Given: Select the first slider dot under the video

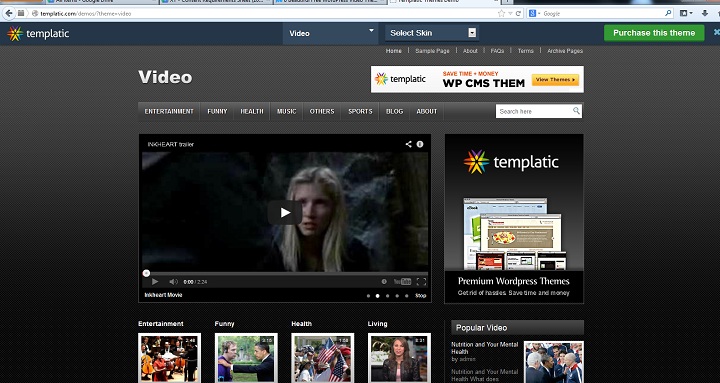Looking at the screenshot, I should click(368, 296).
